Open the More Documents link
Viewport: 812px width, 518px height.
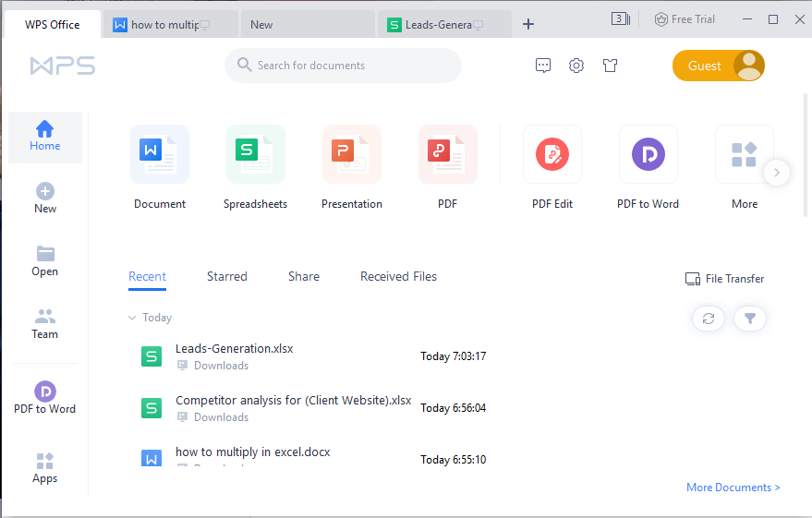pyautogui.click(x=733, y=488)
